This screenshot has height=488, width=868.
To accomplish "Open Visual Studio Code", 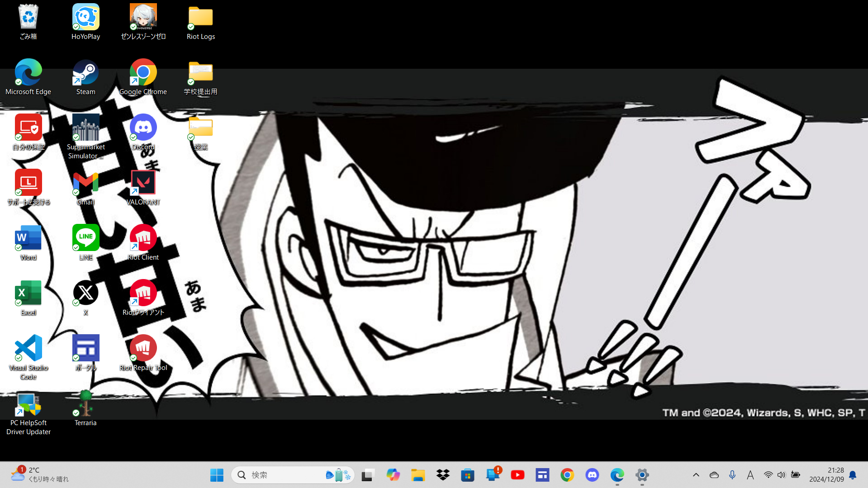I will [x=28, y=348].
